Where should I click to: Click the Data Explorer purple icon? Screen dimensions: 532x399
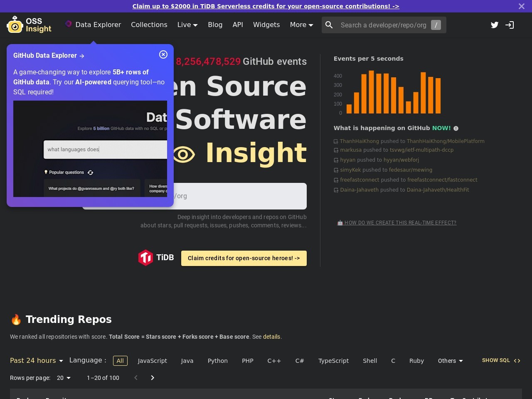click(69, 24)
